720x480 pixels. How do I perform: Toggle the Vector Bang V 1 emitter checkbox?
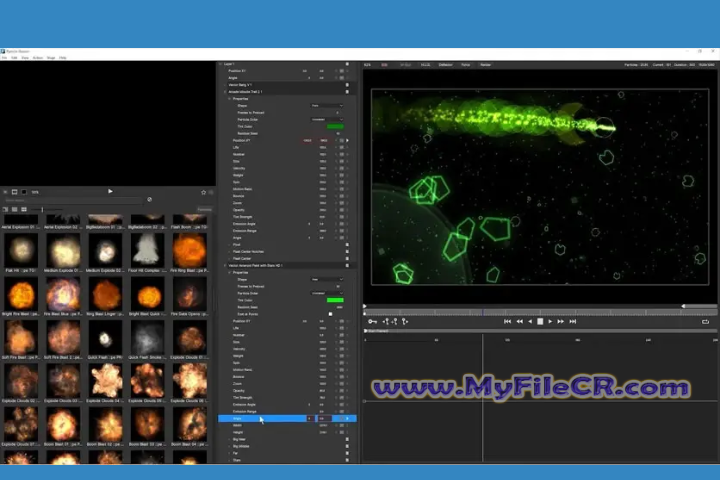347,85
